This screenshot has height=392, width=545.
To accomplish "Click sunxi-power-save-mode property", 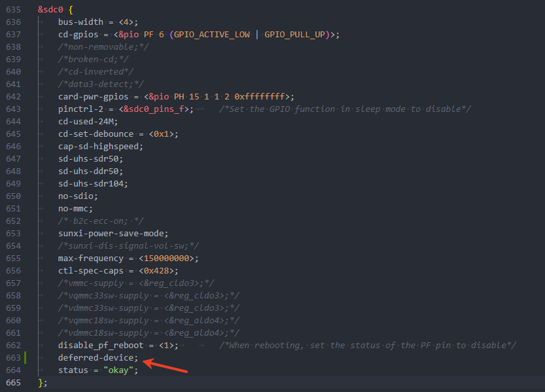I will click(113, 233).
